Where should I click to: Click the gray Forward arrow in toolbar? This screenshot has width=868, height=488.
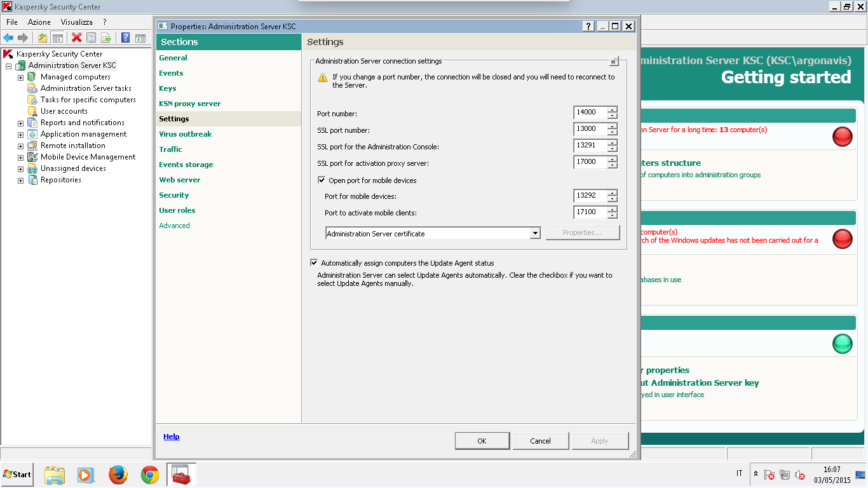point(22,38)
